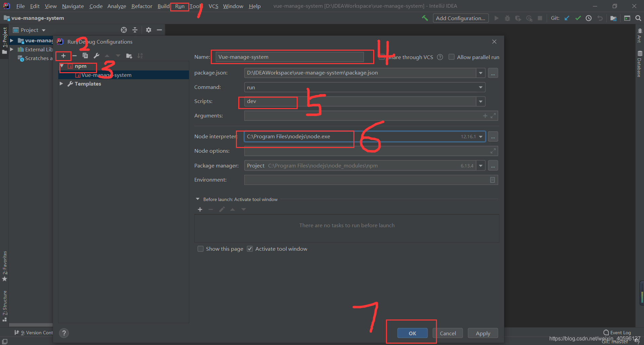The width and height of the screenshot is (644, 345).
Task: Click sort configurations icon
Action: pyautogui.click(x=140, y=56)
